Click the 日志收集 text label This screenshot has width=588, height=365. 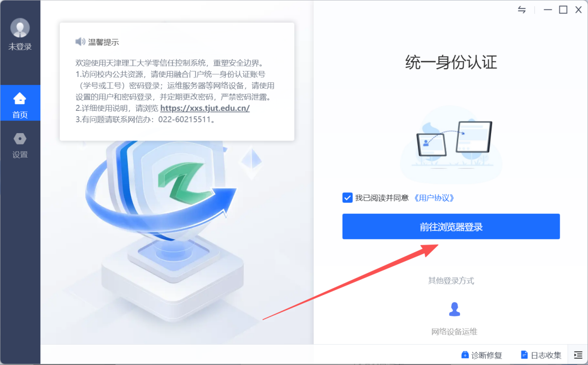point(546,355)
